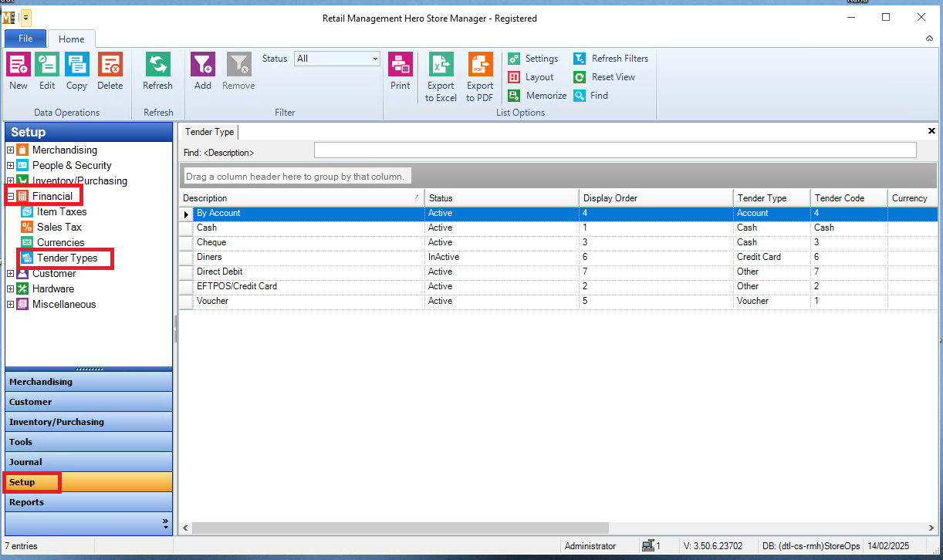Collapse the ribbon with chevron

[x=929, y=38]
